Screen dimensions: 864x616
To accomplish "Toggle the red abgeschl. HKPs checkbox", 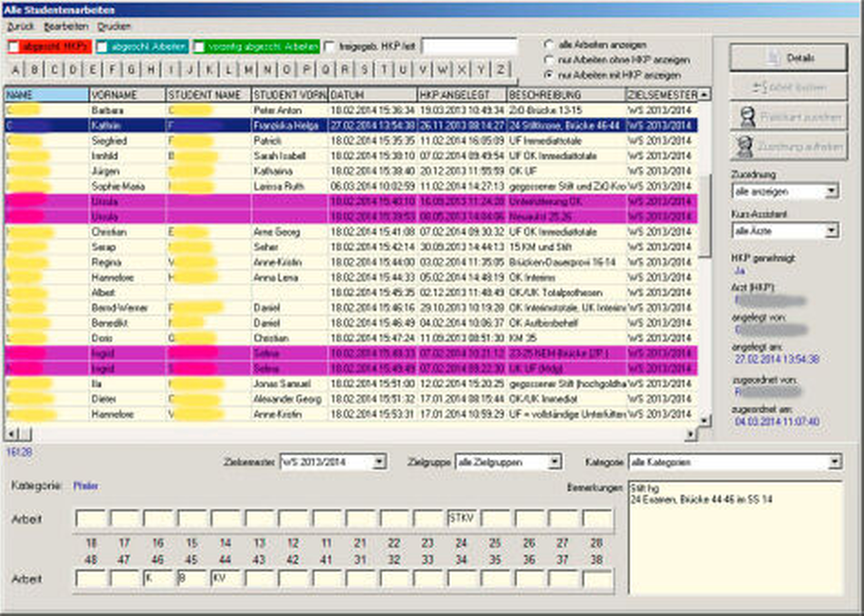I will (x=14, y=47).
